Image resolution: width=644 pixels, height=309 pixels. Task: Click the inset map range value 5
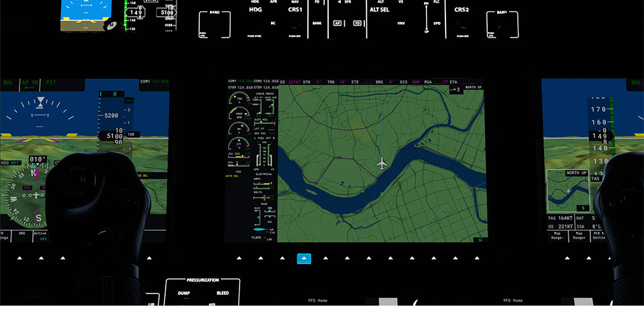(582, 208)
